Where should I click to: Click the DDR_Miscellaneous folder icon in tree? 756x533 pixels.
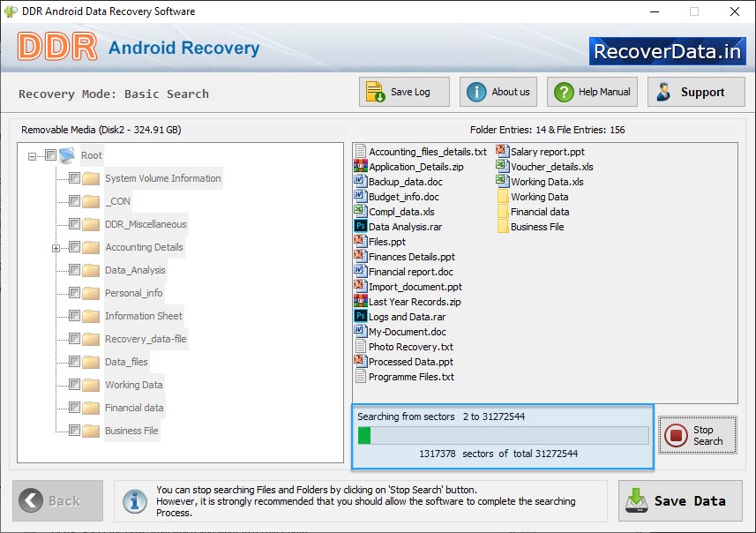click(x=91, y=224)
